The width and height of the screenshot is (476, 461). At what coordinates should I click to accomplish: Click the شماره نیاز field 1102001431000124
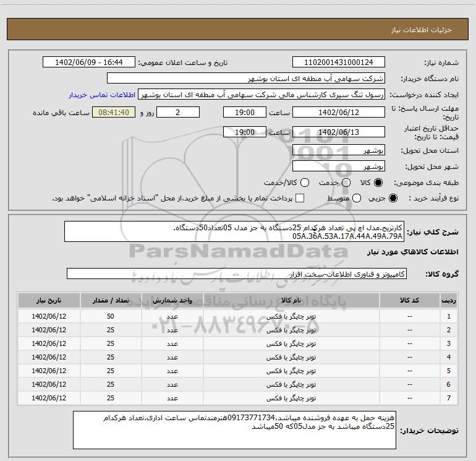339,62
